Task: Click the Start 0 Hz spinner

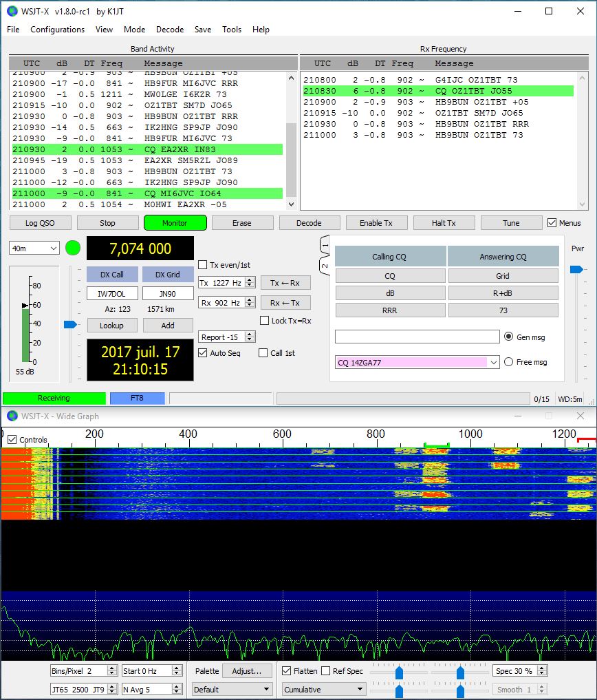Action: pyautogui.click(x=152, y=670)
